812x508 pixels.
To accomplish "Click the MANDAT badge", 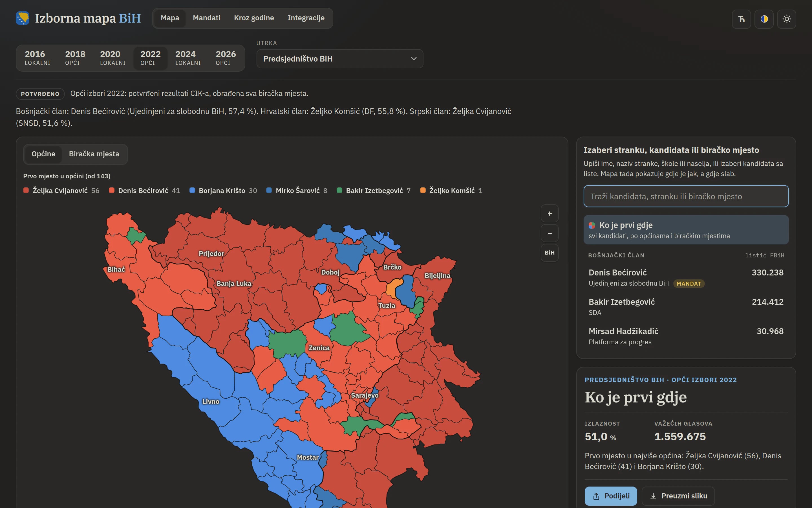I will (689, 284).
